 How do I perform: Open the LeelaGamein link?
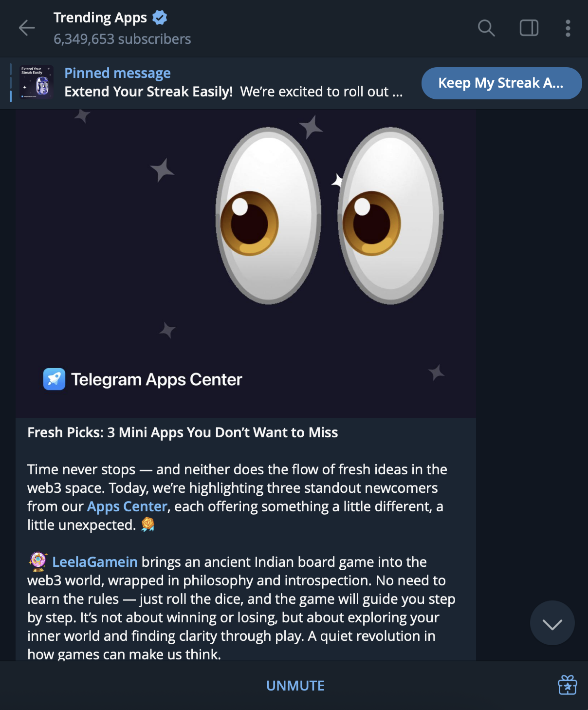pyautogui.click(x=95, y=562)
